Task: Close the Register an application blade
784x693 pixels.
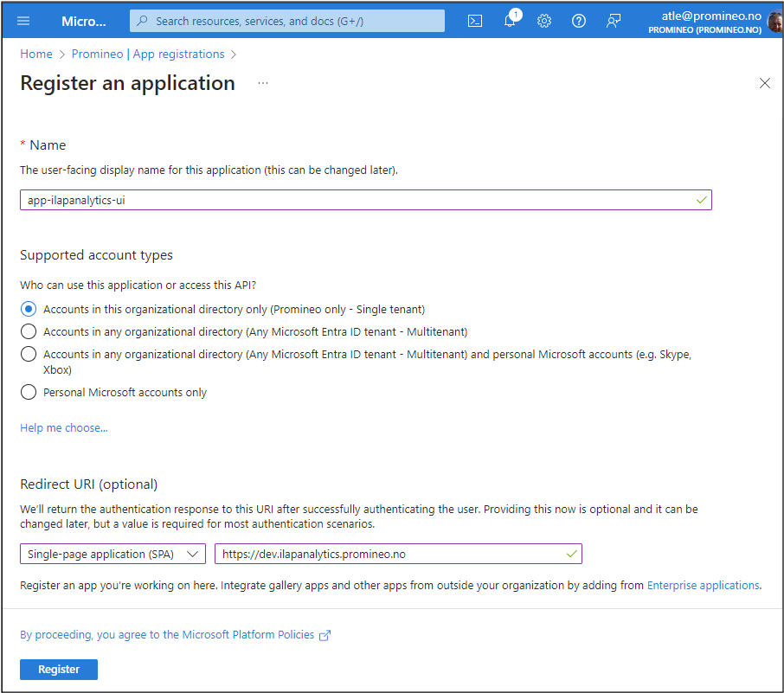Action: 764,83
